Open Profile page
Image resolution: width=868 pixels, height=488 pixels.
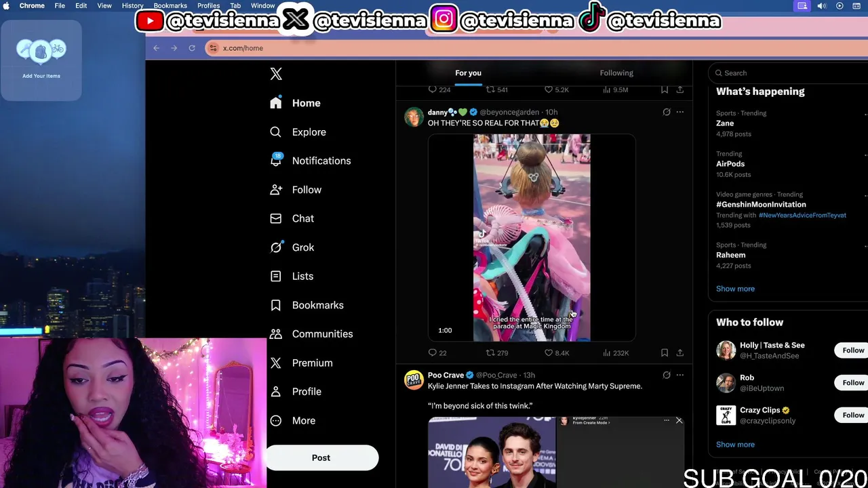coord(296,391)
